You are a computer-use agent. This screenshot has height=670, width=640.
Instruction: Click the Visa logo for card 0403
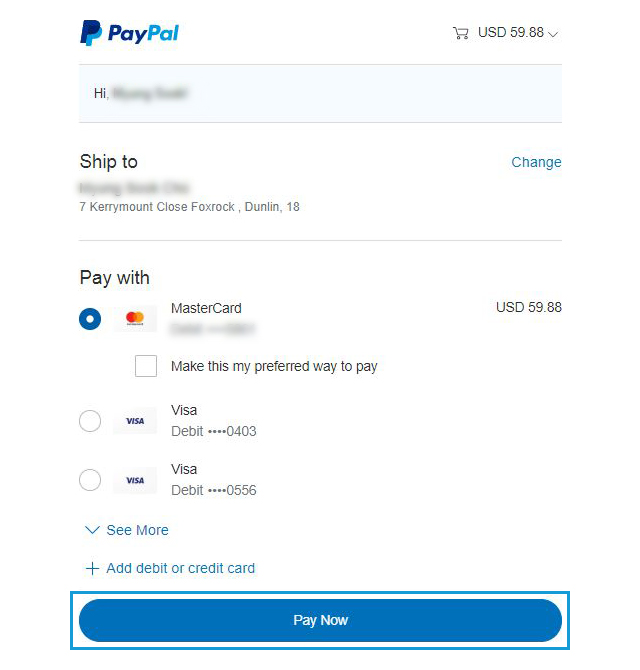point(135,421)
